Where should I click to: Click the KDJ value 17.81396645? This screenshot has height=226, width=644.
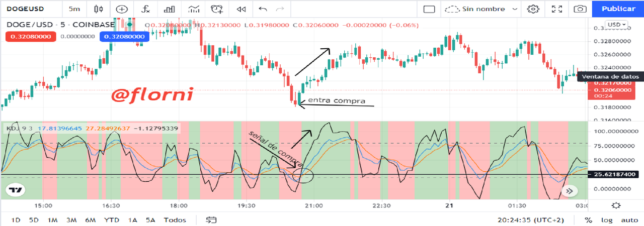tap(60, 129)
